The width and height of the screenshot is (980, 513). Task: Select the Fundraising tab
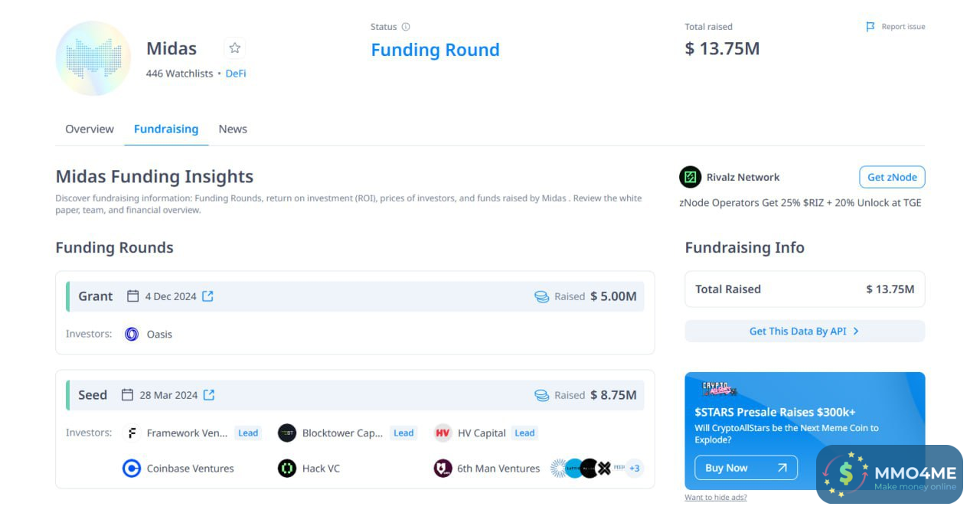click(x=166, y=129)
